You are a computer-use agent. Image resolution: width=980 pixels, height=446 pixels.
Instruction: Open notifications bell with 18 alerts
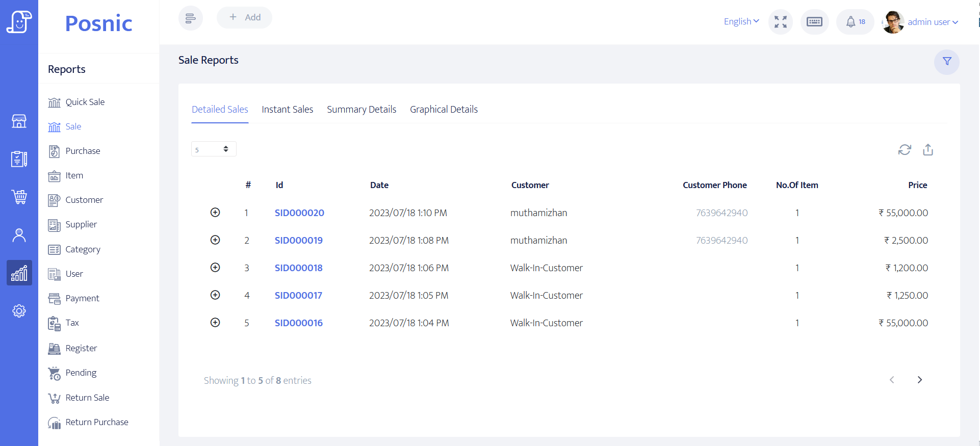[x=855, y=22]
